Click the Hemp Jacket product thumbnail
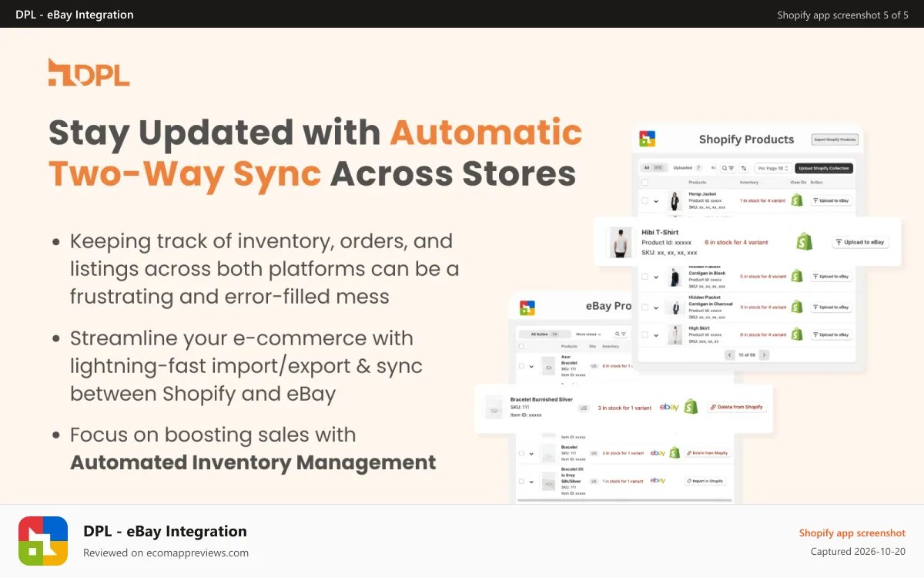924x578 pixels. tap(675, 201)
